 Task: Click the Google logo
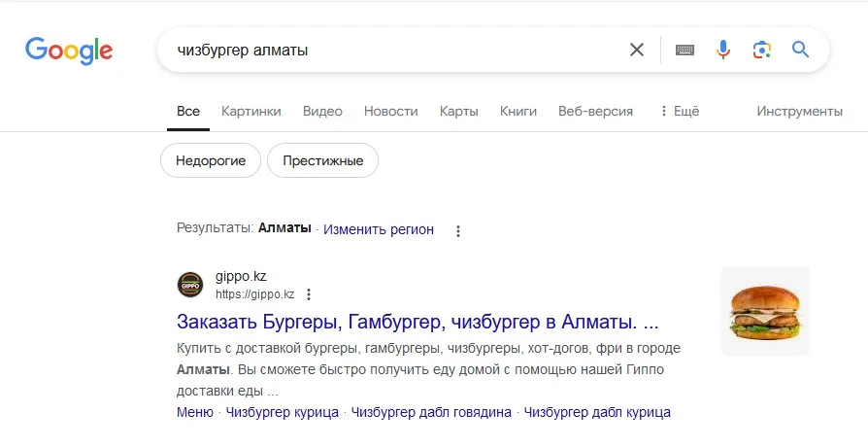click(69, 51)
